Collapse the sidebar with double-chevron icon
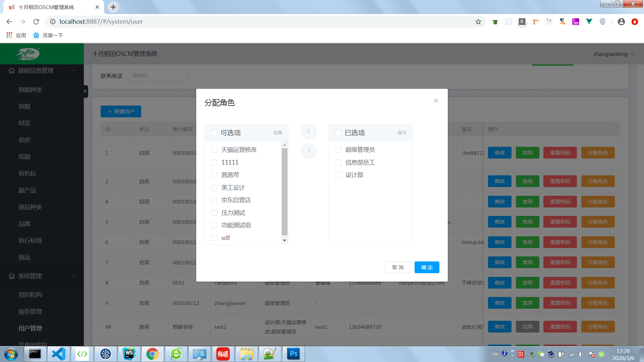 coord(85,91)
